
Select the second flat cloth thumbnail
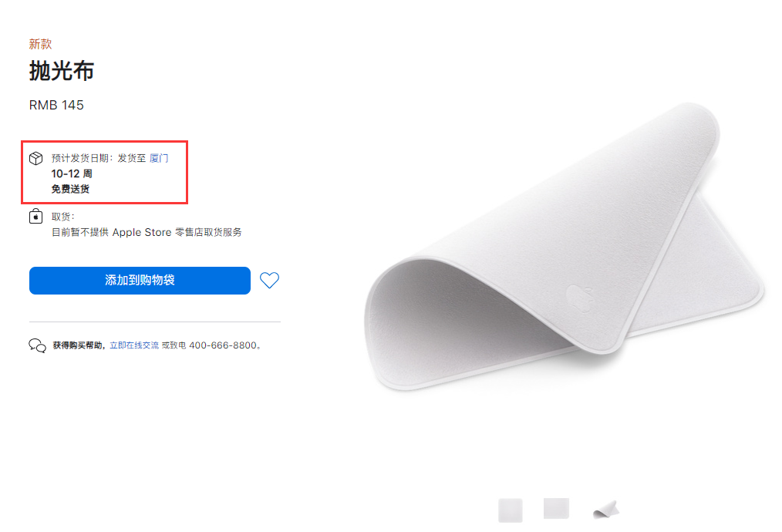coord(556,508)
